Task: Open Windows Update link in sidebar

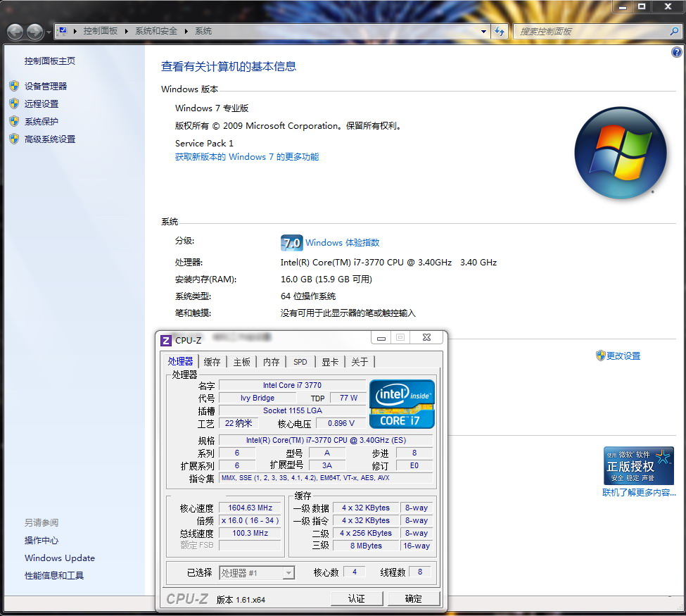Action: point(60,558)
